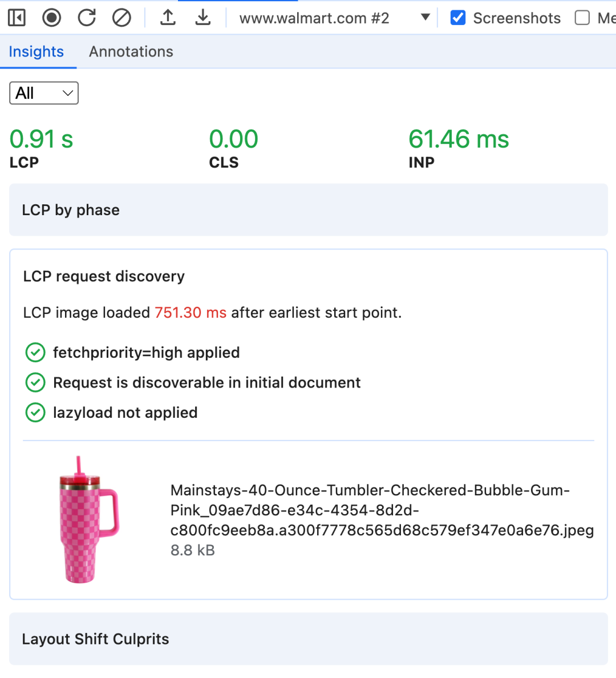
Task: Clear the current recording
Action: point(121,18)
